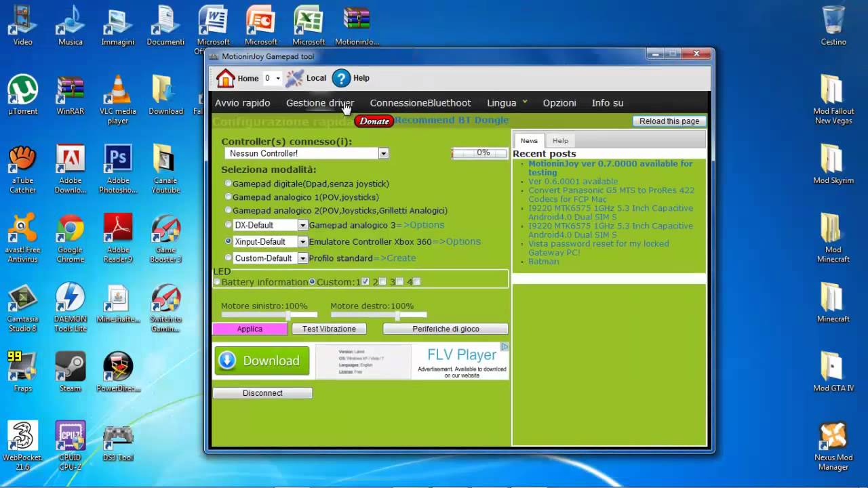
Task: Open the Opzioni menu
Action: pyautogui.click(x=559, y=103)
